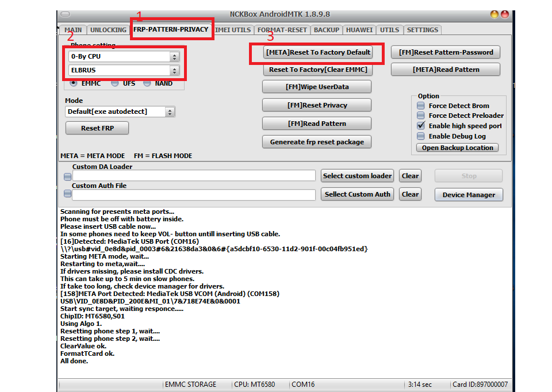Click the '3:14 sec' timer status
552x392 pixels.
pos(420,385)
